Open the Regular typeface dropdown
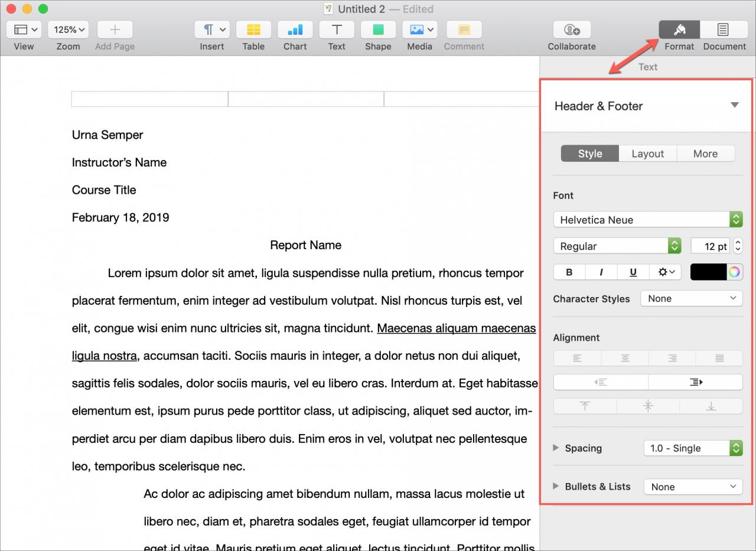The image size is (756, 551). pos(617,246)
